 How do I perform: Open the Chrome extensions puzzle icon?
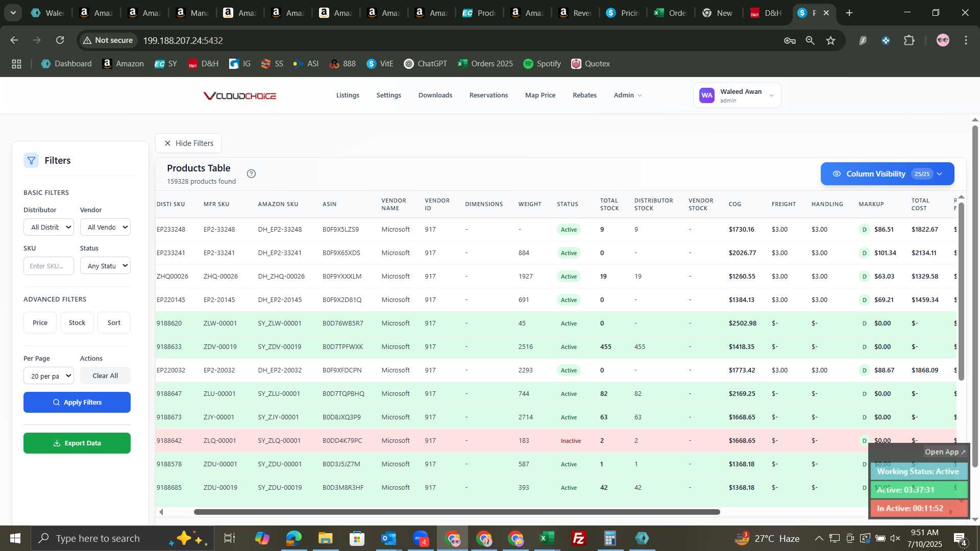pos(909,40)
